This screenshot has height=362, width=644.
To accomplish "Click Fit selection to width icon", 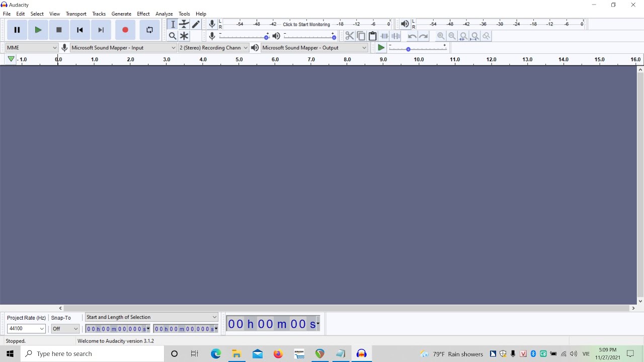I will tap(463, 36).
